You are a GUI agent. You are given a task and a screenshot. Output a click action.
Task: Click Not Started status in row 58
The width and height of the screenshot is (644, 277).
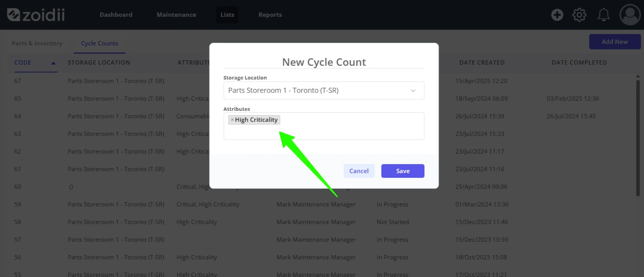tap(393, 222)
